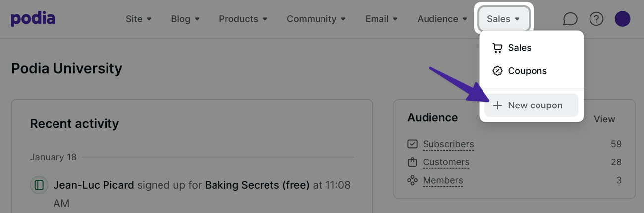This screenshot has width=644, height=213.
Task: Expand the Products dropdown menu
Action: (243, 19)
